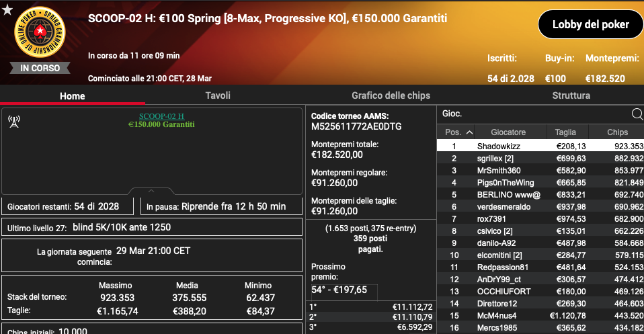The image size is (644, 334).
Task: Select player MrSmith360 row
Action: tap(540, 171)
